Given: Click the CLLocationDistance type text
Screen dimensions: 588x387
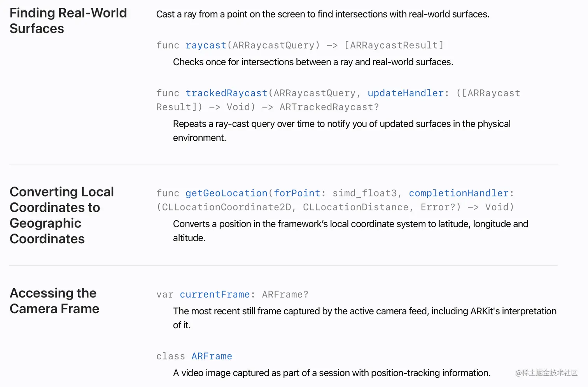Looking at the screenshot, I should (x=355, y=207).
